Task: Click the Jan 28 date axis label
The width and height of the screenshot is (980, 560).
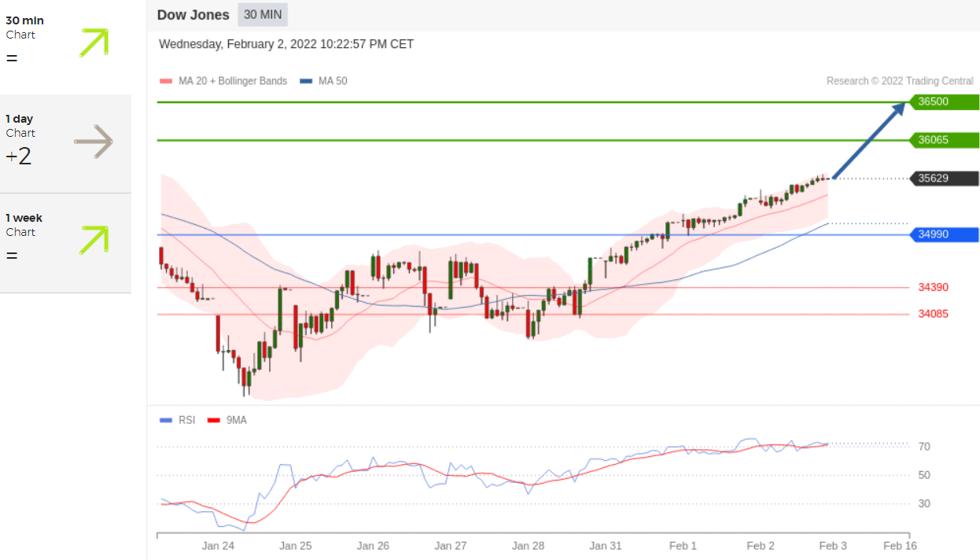Action: pyautogui.click(x=528, y=546)
